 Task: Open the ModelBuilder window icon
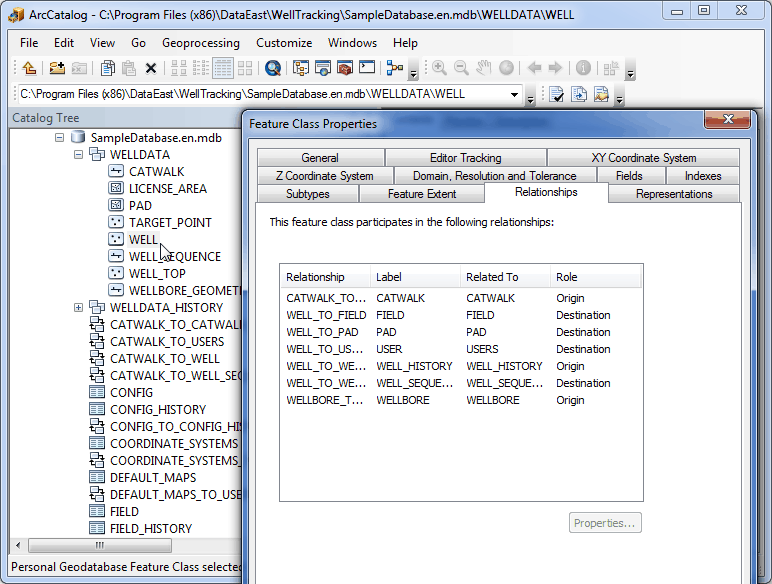coord(394,68)
